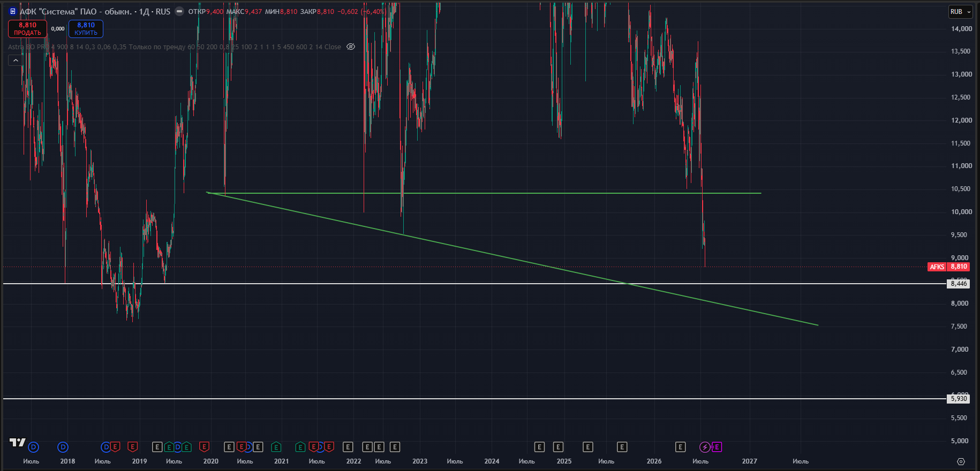The width and height of the screenshot is (980, 471).
Task: Click the 2023 time axis label
Action: [420, 461]
